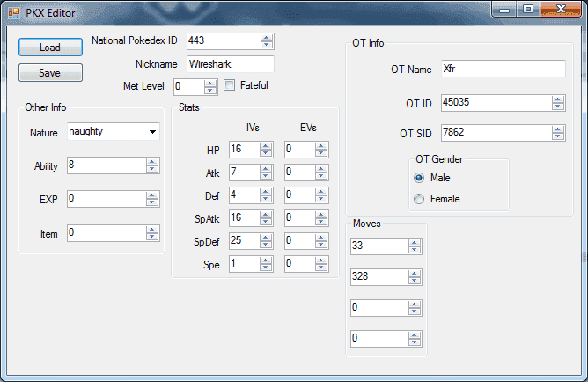Decrease SpDef IV with down arrow
The width and height of the screenshot is (588, 382).
click(x=266, y=245)
